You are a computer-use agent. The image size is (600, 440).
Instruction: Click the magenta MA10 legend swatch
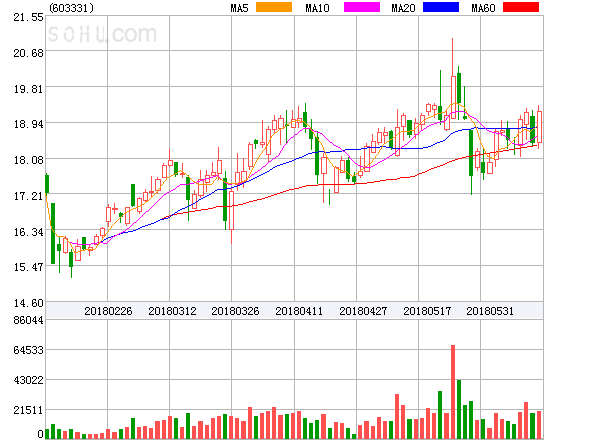(362, 7)
